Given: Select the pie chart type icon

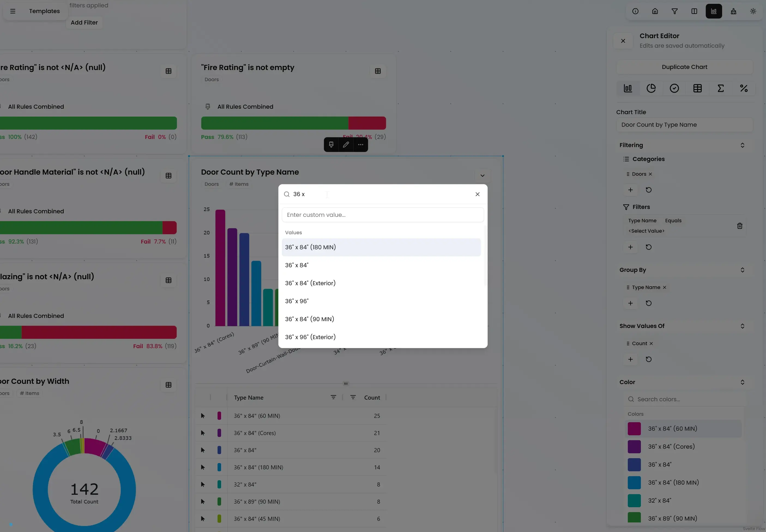Looking at the screenshot, I should (651, 88).
